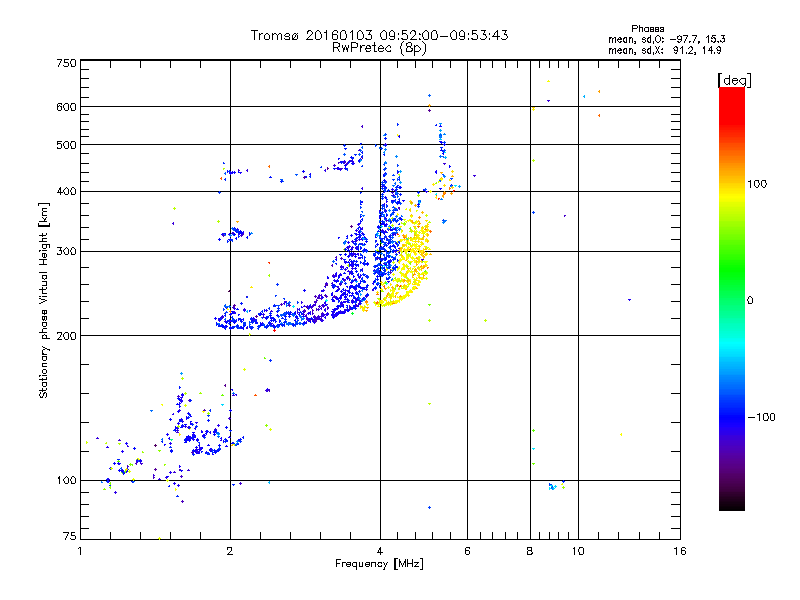Click the blue echo cluster near 2 MHz at 320 km
This screenshot has height=600, width=800.
click(x=235, y=235)
